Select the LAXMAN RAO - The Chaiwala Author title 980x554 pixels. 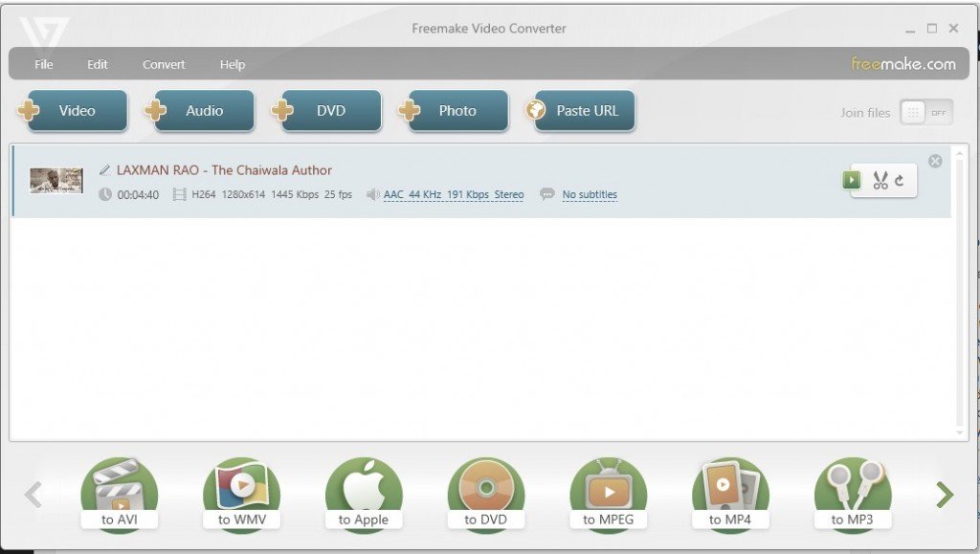coord(224,170)
